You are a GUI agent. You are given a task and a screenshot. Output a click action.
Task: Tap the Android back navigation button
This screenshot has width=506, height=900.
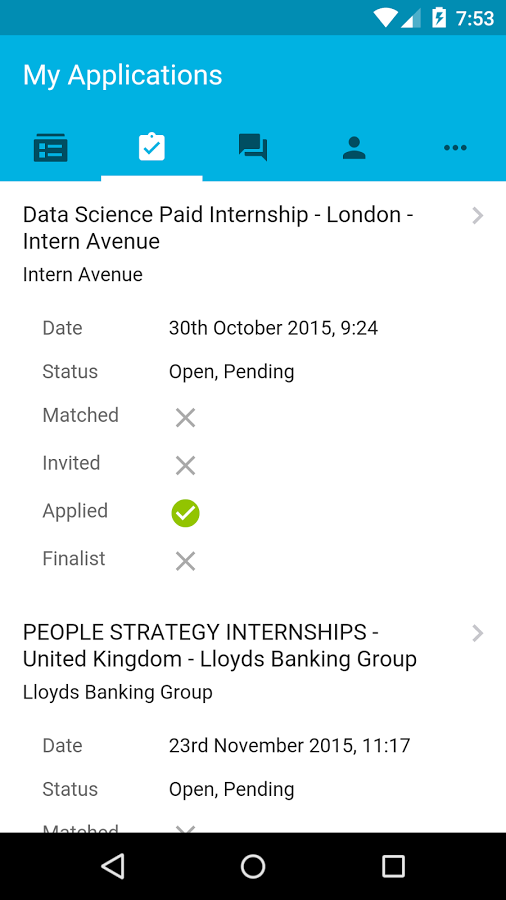(x=113, y=866)
